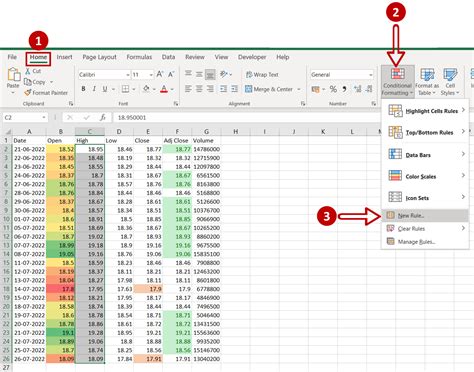Viewport: 474px width, 372px height.
Task: Expand the Copy dropdown arrow
Action: tap(51, 82)
